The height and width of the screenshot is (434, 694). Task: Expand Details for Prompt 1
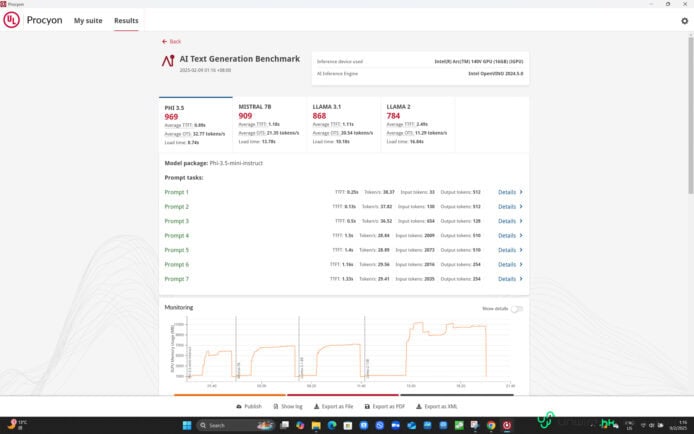[509, 192]
